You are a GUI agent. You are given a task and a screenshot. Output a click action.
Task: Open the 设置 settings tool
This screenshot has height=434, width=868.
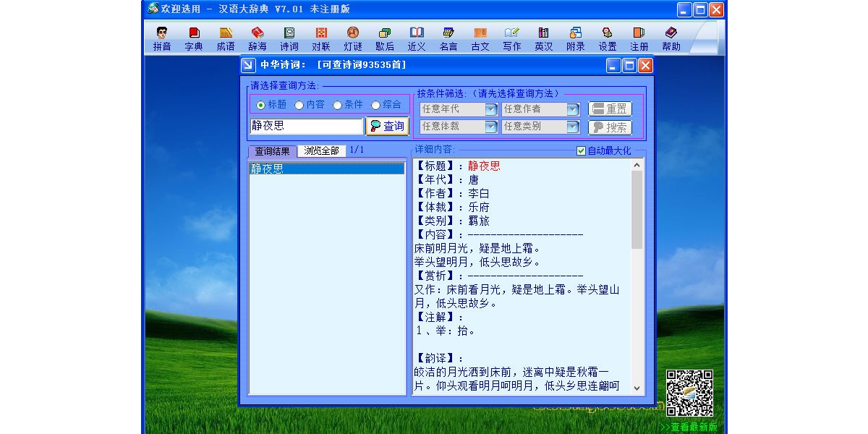point(608,39)
